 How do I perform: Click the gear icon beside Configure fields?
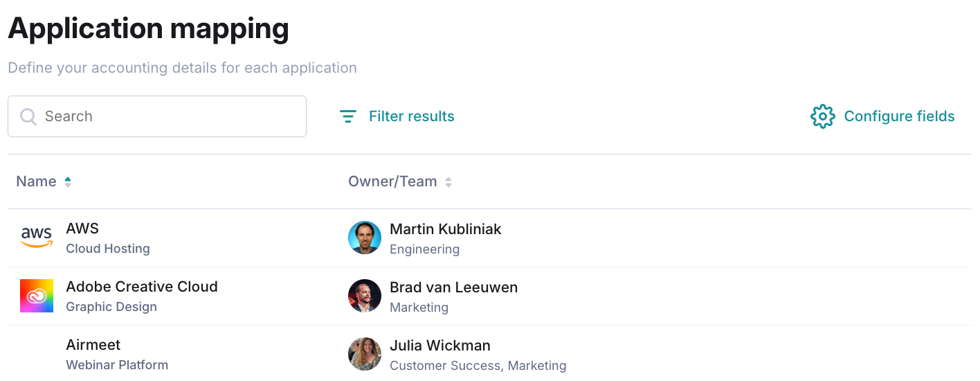coord(822,116)
